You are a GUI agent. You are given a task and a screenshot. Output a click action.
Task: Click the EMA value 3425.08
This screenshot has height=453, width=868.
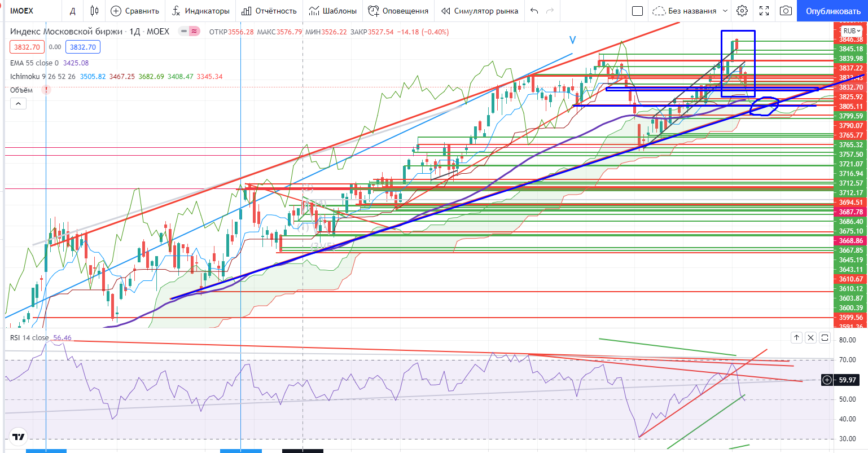(x=76, y=63)
